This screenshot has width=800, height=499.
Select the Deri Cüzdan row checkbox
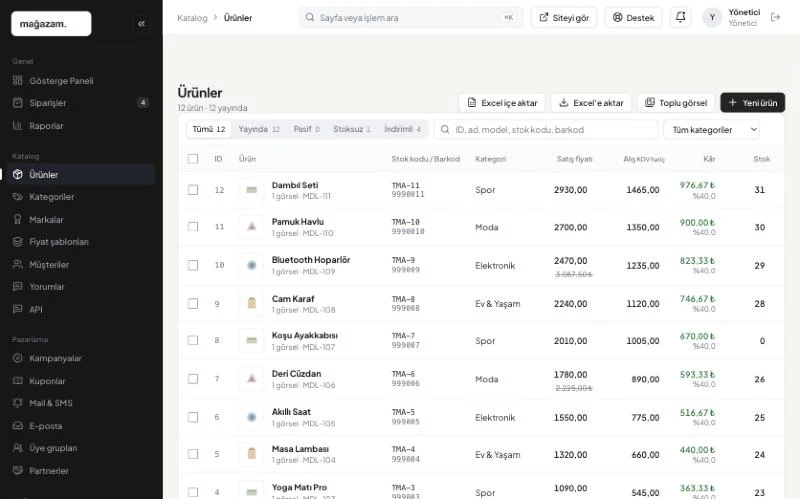pyautogui.click(x=193, y=379)
